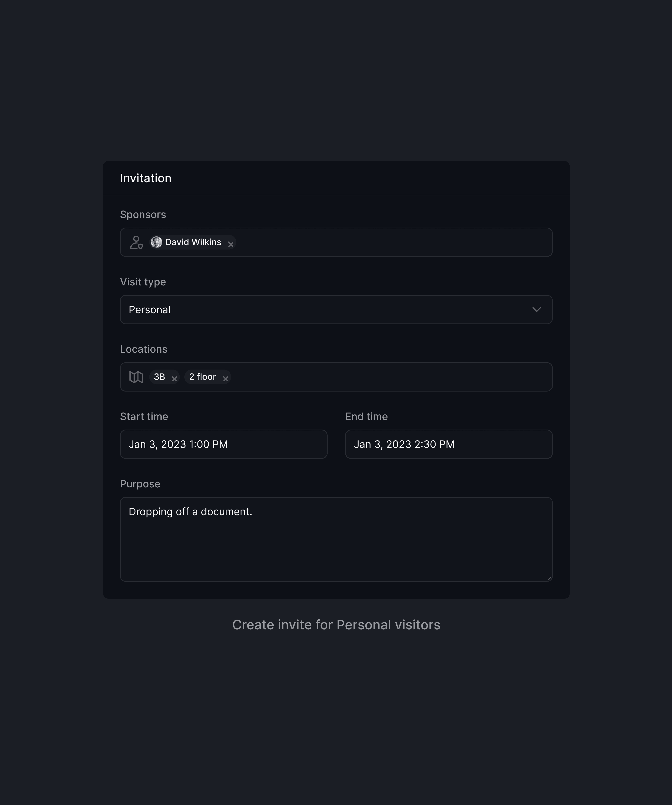
Task: Click the Sponsors field label
Action: (143, 215)
